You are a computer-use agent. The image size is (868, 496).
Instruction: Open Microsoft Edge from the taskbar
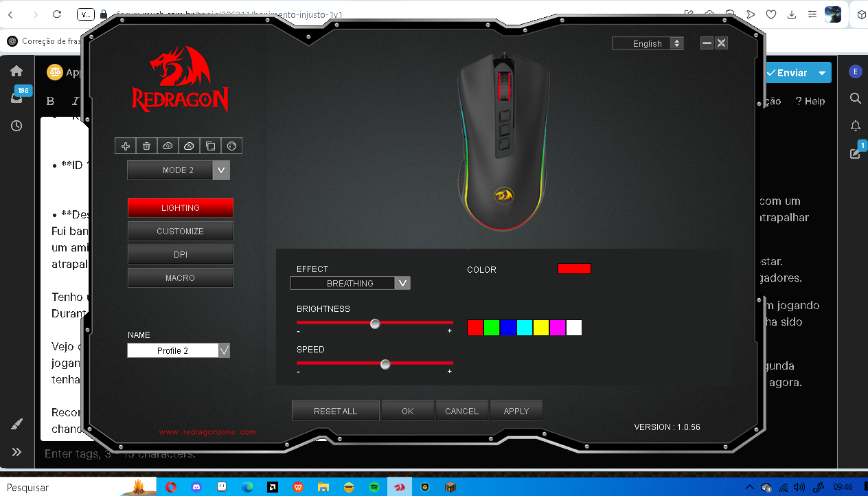(247, 486)
